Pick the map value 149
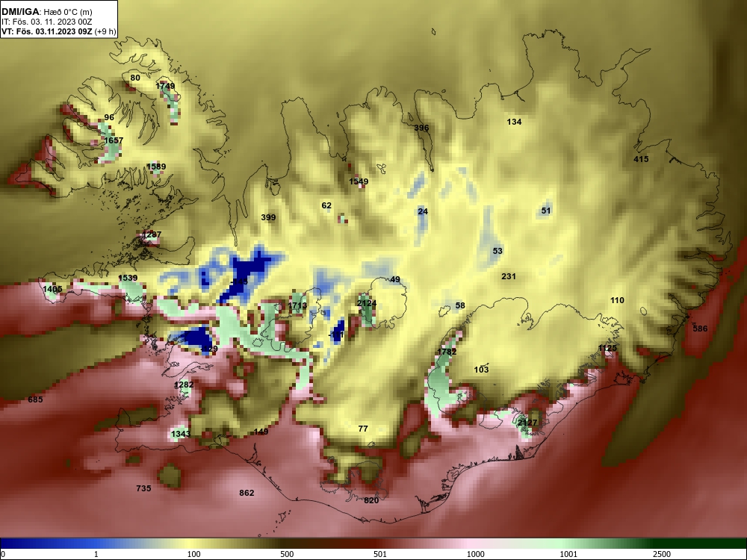Image resolution: width=747 pixels, height=560 pixels. pyautogui.click(x=261, y=432)
